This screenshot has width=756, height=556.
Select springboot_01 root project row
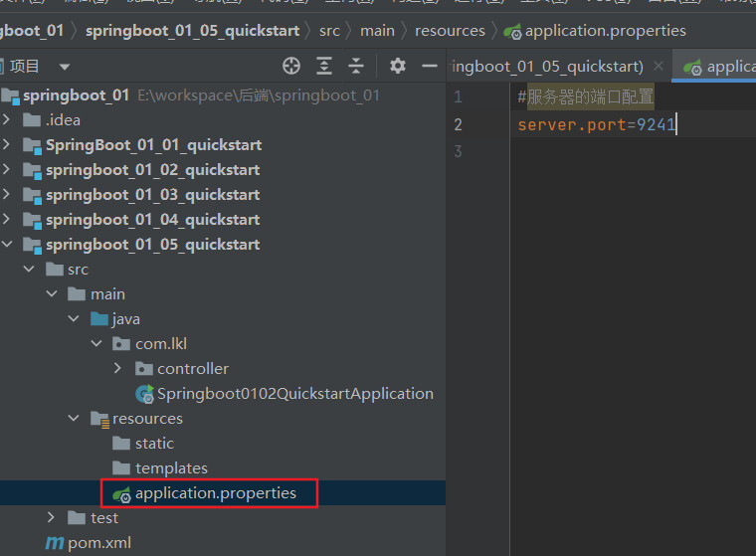point(223,95)
